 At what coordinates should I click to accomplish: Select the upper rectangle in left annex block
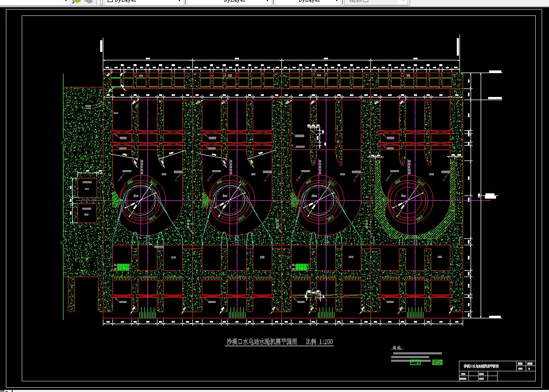coord(87,187)
